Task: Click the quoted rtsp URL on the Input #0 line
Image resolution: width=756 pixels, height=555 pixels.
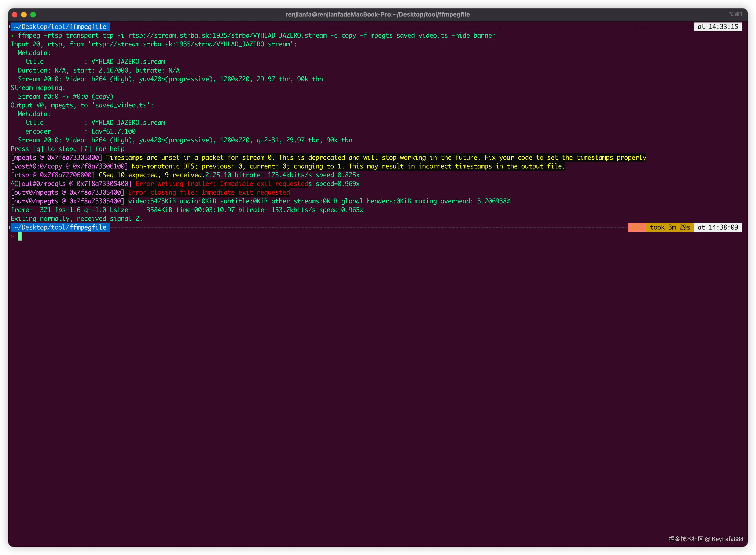Action: click(x=191, y=44)
